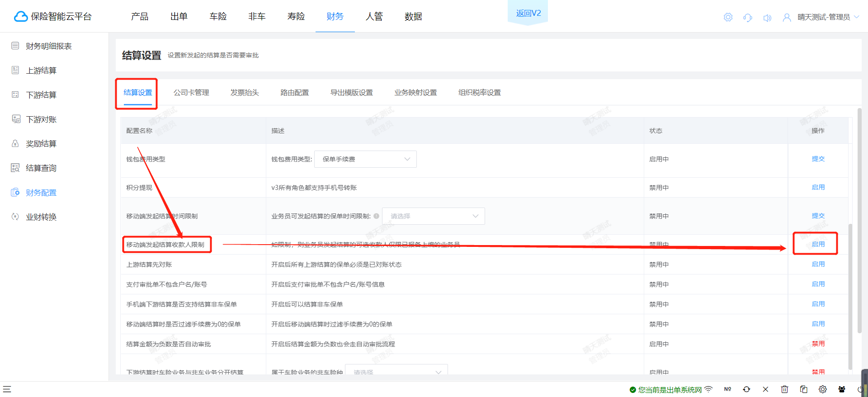Click the 禁用中 status in the 积分提现 row

(x=659, y=188)
